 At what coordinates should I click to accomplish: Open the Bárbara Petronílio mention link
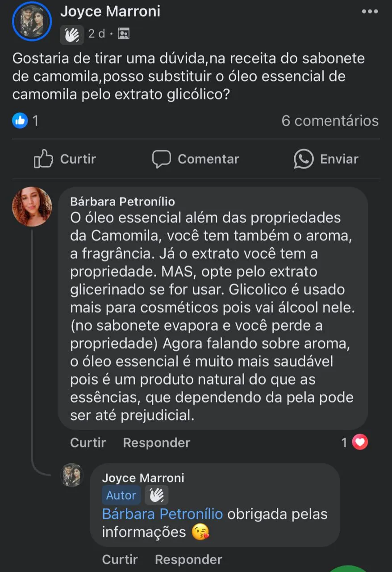pos(162,514)
